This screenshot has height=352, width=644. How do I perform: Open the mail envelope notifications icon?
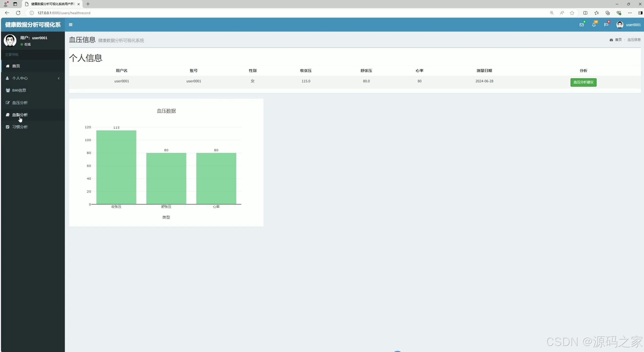click(x=581, y=25)
